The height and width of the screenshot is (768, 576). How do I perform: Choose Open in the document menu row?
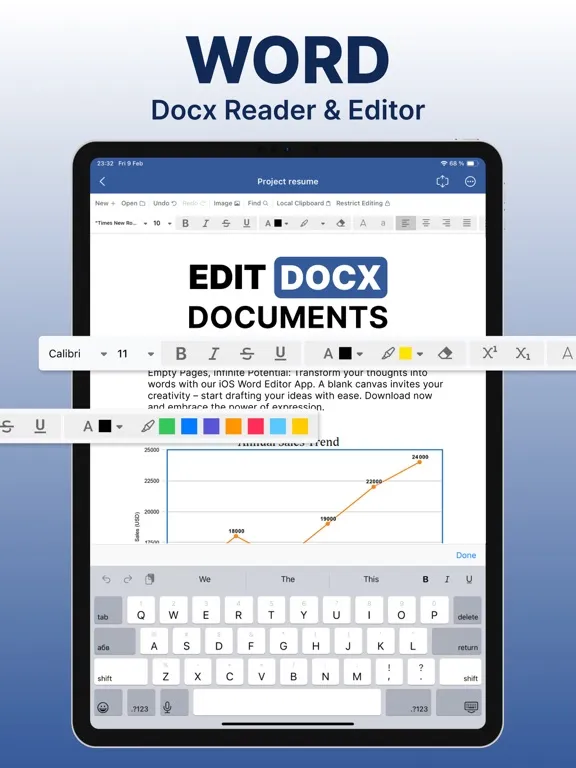133,203
